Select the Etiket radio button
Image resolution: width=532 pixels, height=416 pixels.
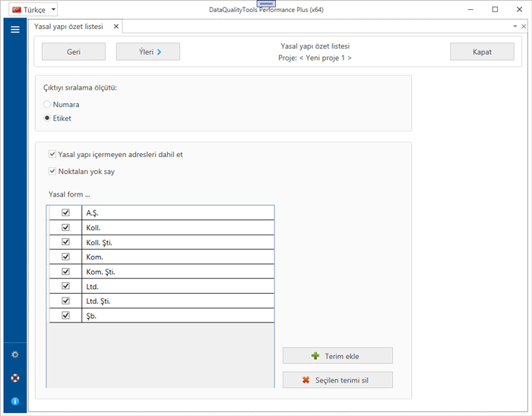[48, 118]
